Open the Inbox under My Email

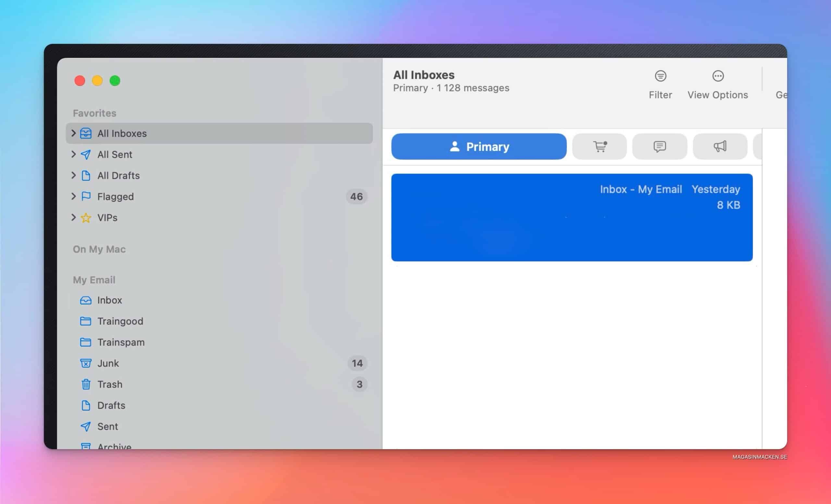pyautogui.click(x=219, y=300)
